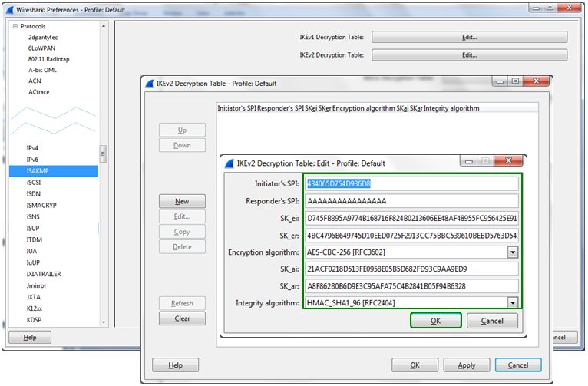
Task: Click the disabled Up button
Action: pyautogui.click(x=182, y=130)
